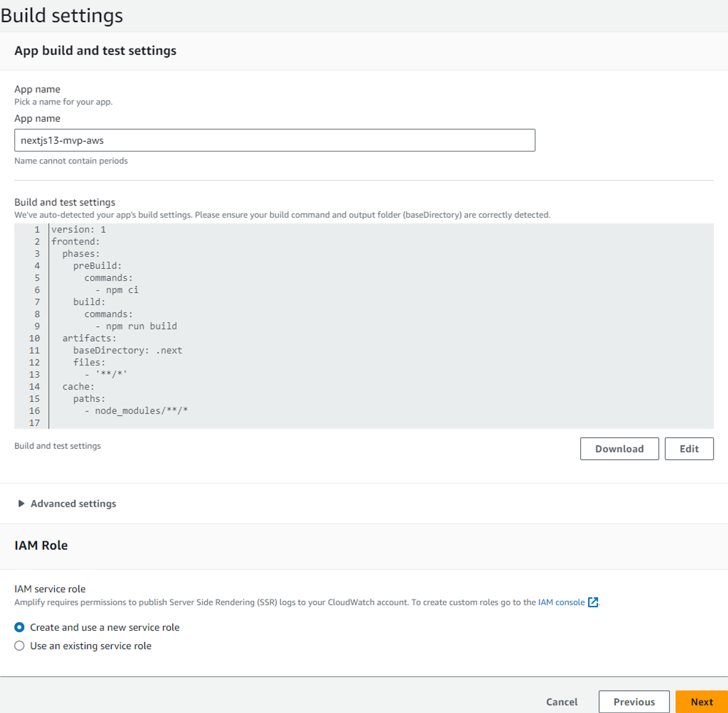Click line number 17 in the gutter
This screenshot has width=728, height=713.
click(x=34, y=423)
